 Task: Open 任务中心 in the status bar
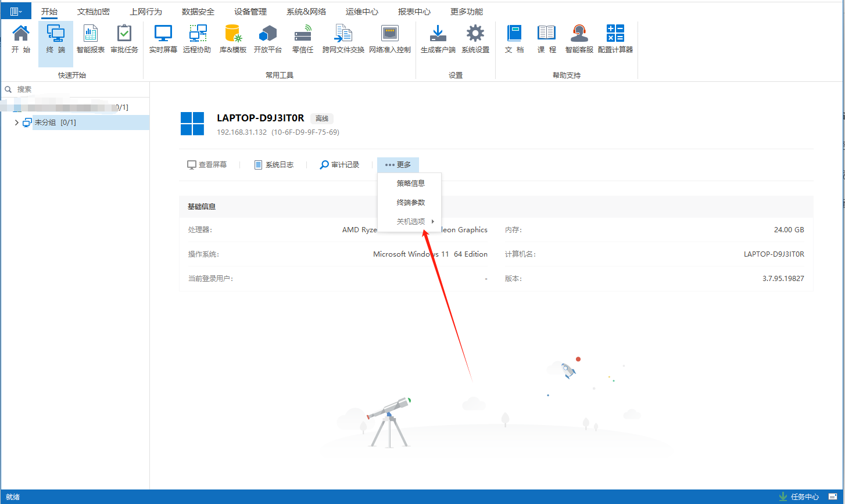(799, 497)
